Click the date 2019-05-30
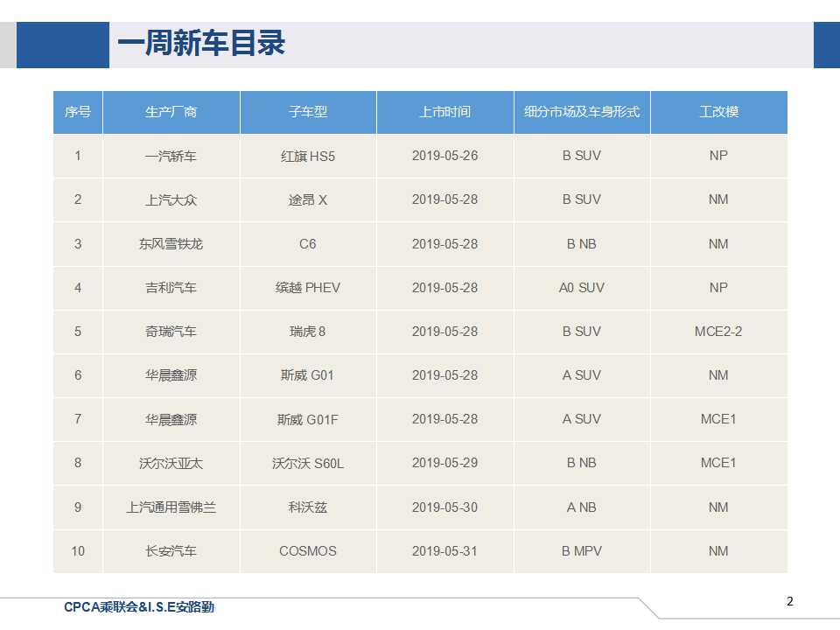Viewport: 840px width, 630px height. [x=445, y=507]
